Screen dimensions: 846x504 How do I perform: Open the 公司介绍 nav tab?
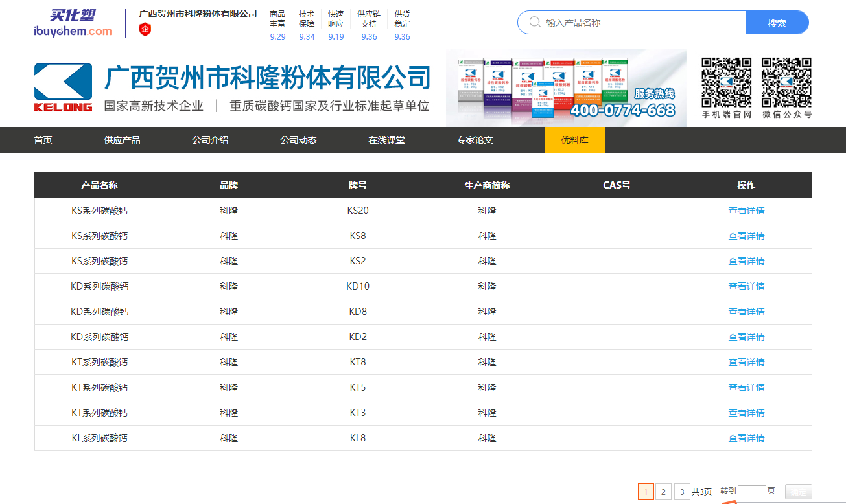[x=210, y=140]
